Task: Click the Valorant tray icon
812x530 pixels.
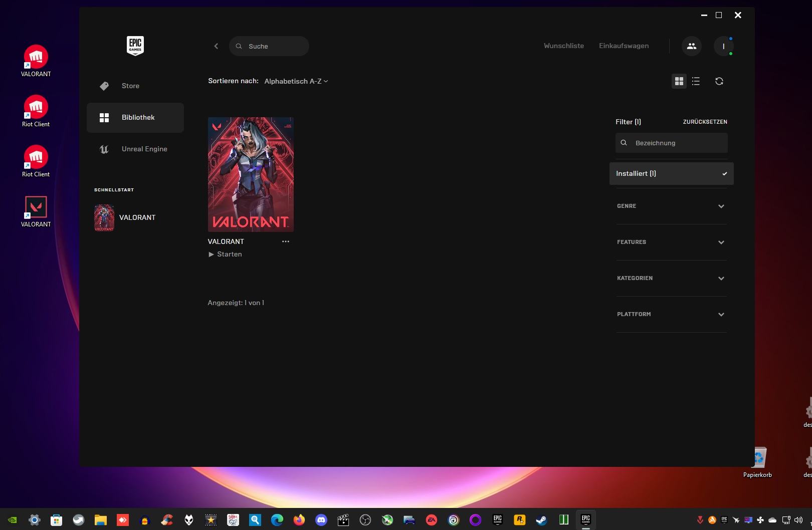Action: click(x=700, y=520)
